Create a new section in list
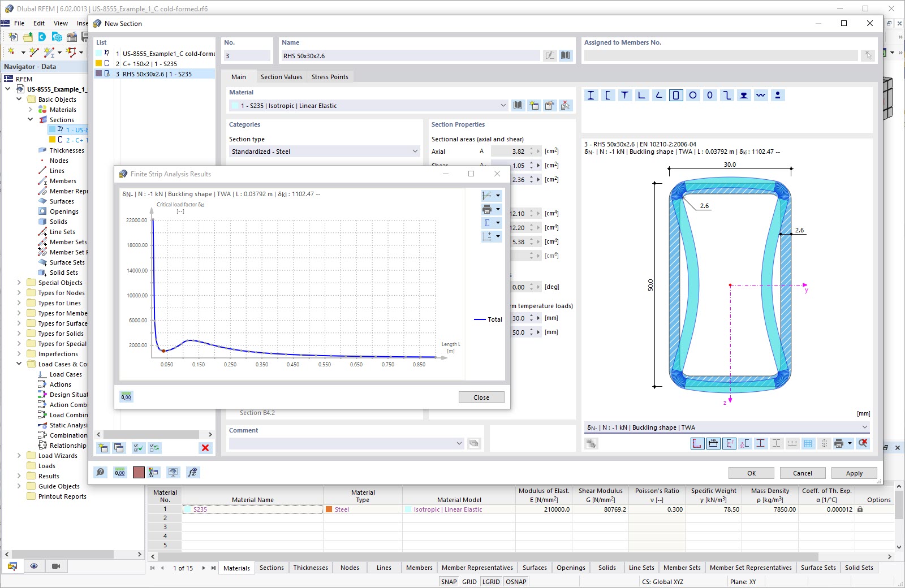This screenshot has width=905, height=588. pos(103,448)
